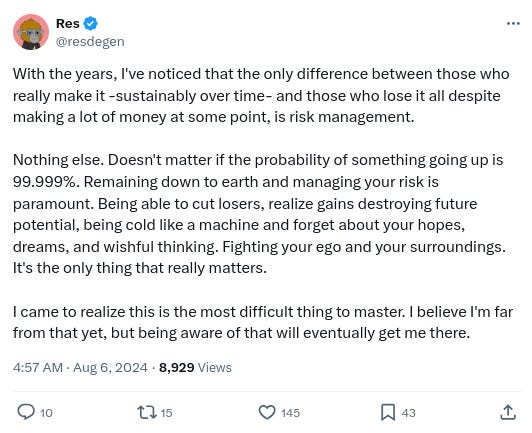
Task: Open the share upload arrow icon
Action: tap(508, 412)
